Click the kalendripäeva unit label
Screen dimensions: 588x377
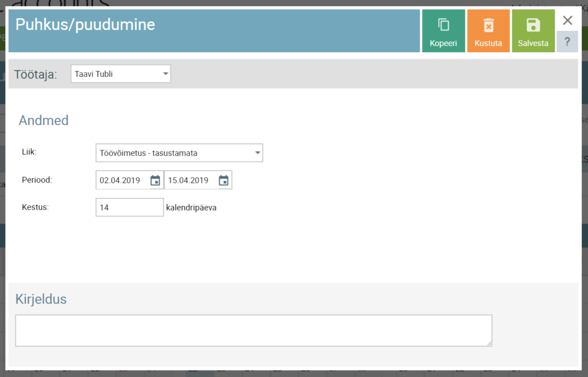coord(191,208)
